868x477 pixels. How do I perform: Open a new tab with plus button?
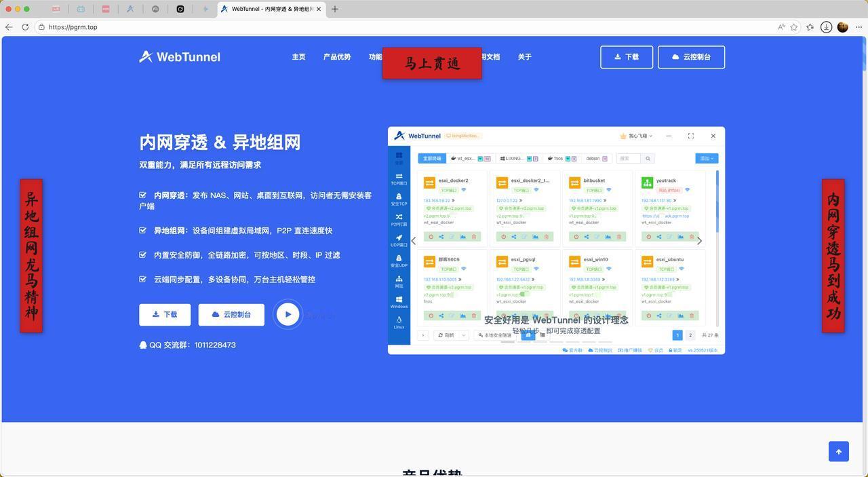(x=335, y=9)
